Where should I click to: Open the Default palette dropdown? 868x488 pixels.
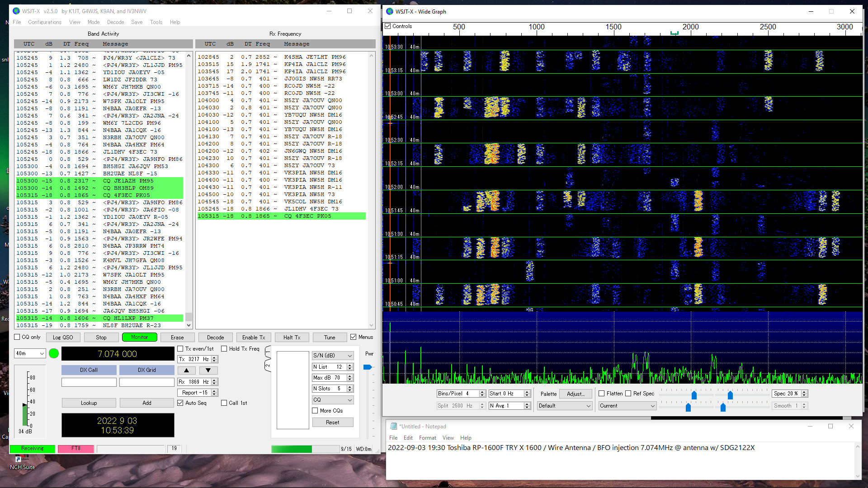point(565,406)
